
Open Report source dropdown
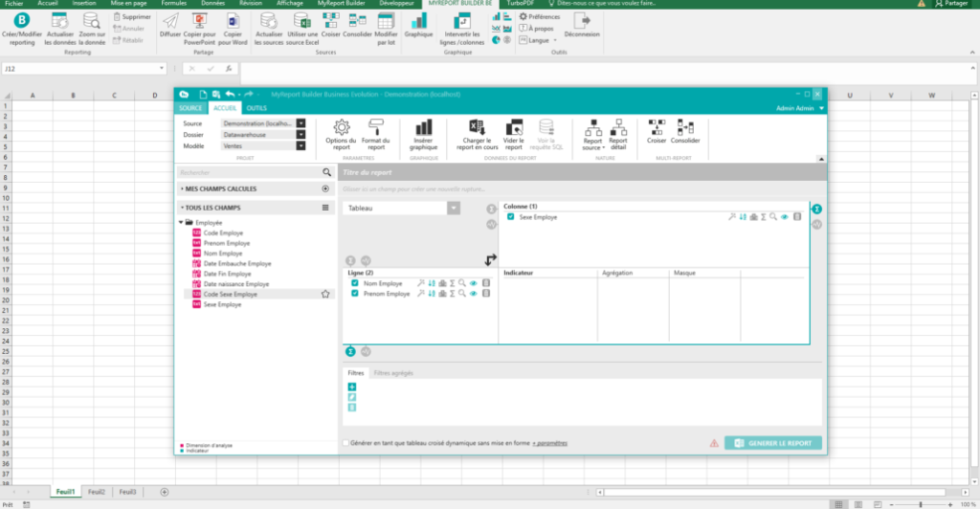click(592, 135)
